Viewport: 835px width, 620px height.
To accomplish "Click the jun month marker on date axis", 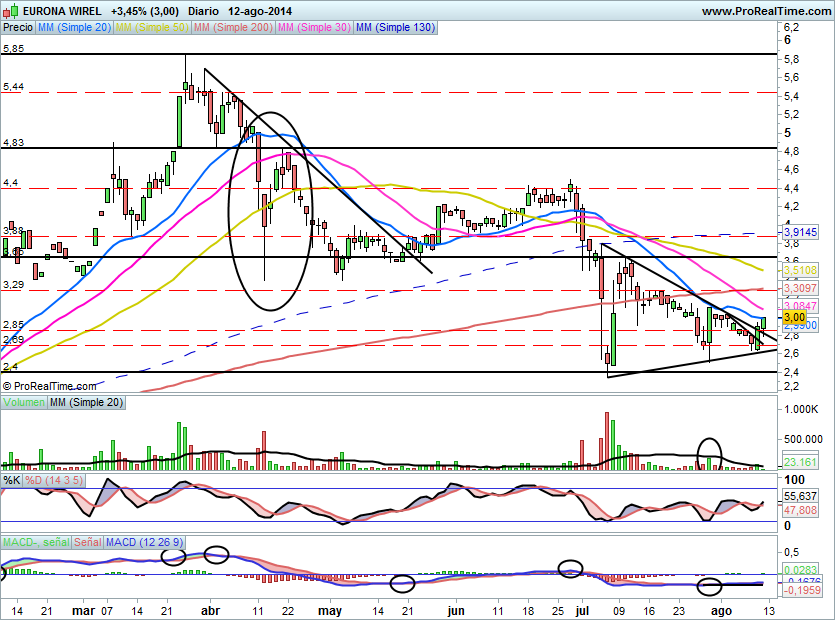I will click(x=456, y=609).
